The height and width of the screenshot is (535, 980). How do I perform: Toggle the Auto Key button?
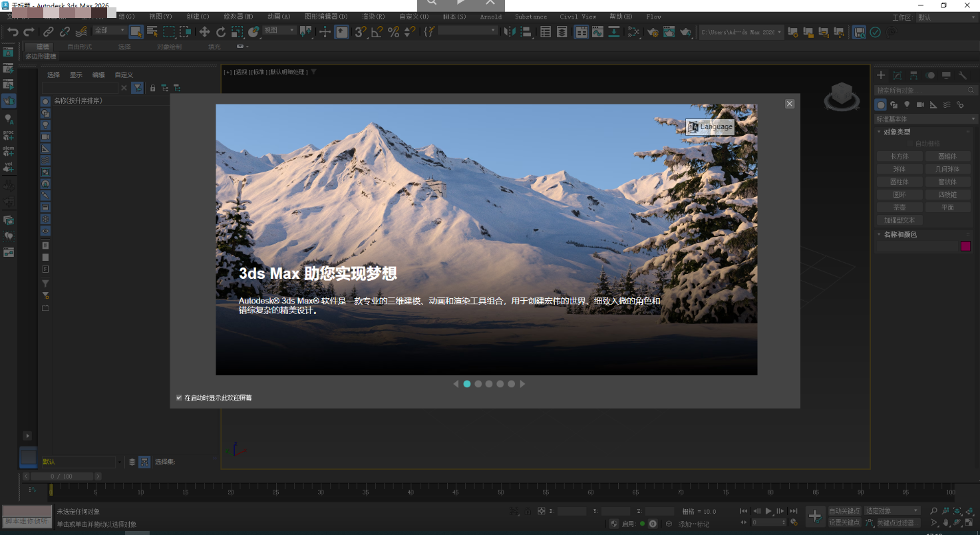click(844, 511)
